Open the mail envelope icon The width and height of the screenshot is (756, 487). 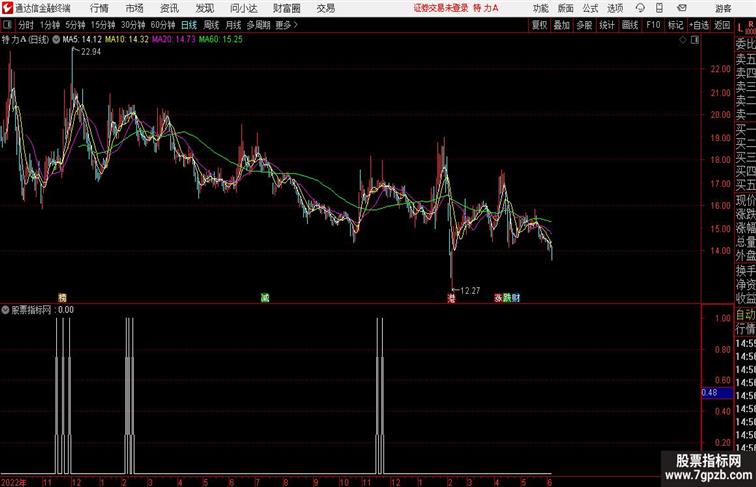[682, 8]
